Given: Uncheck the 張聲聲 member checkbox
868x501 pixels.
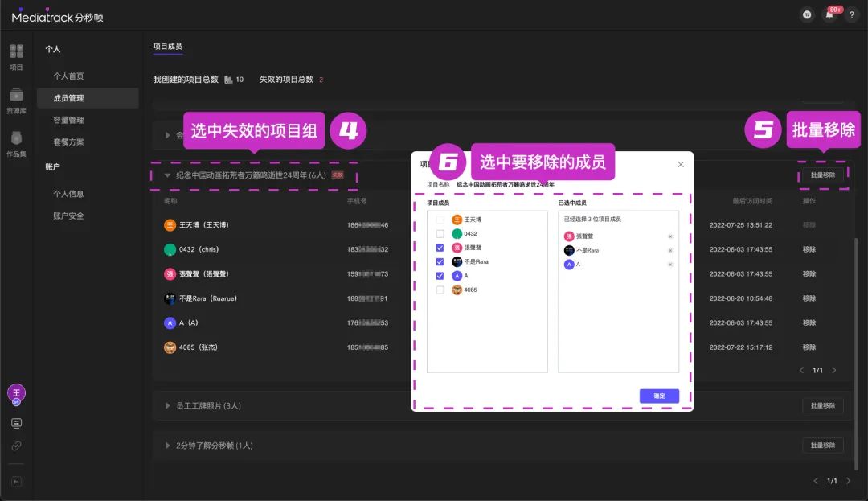Looking at the screenshot, I should click(x=440, y=248).
